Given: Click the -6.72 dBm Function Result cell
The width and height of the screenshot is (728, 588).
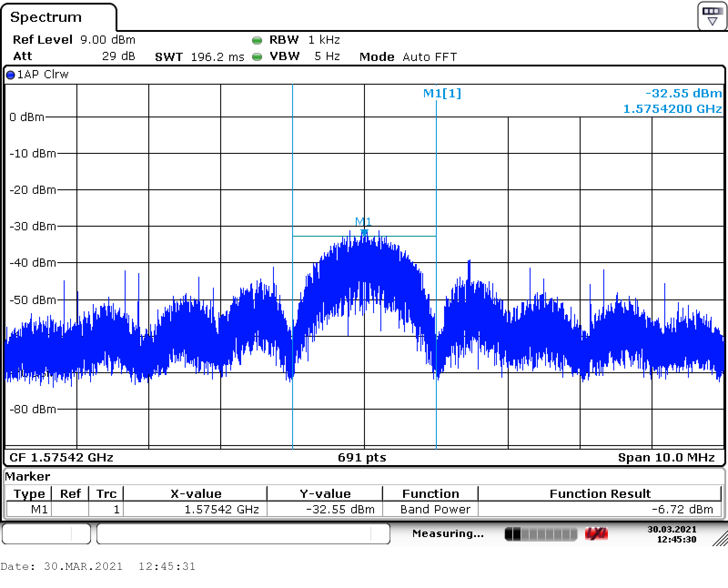Looking at the screenshot, I should coord(682,509).
